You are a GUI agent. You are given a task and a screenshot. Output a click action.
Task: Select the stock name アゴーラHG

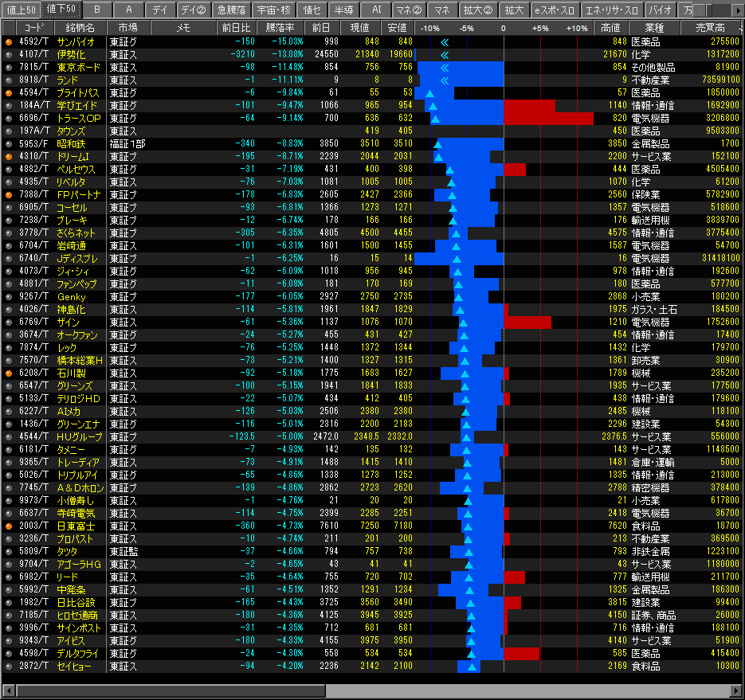(79, 565)
